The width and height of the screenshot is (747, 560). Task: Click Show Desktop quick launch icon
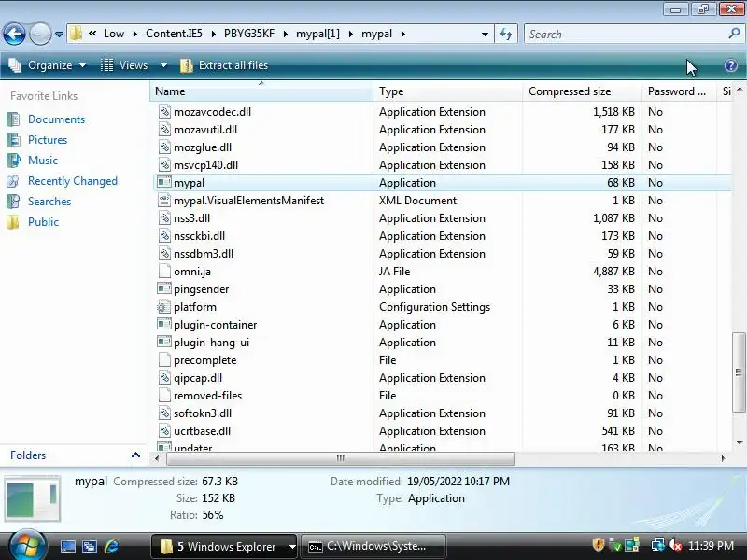(x=67, y=546)
